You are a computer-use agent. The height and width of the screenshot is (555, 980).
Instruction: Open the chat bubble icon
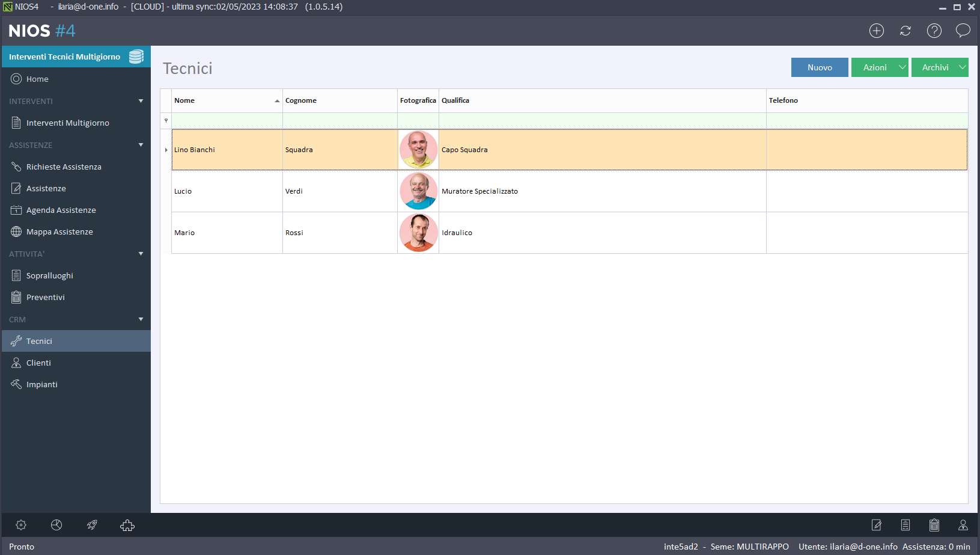[963, 31]
